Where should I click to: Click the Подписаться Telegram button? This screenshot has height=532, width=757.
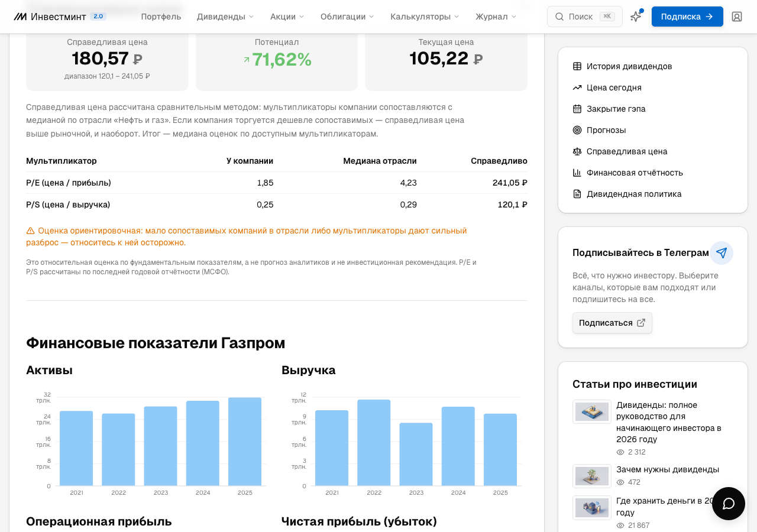612,323
